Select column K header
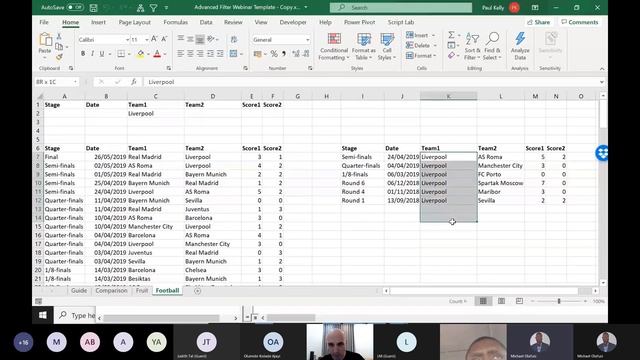This screenshot has width=640, height=360. click(x=448, y=96)
